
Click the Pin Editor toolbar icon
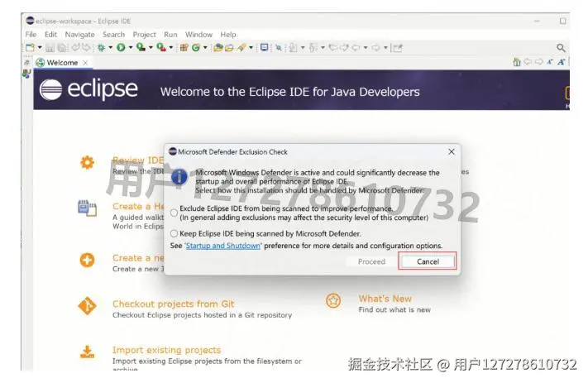coord(398,48)
